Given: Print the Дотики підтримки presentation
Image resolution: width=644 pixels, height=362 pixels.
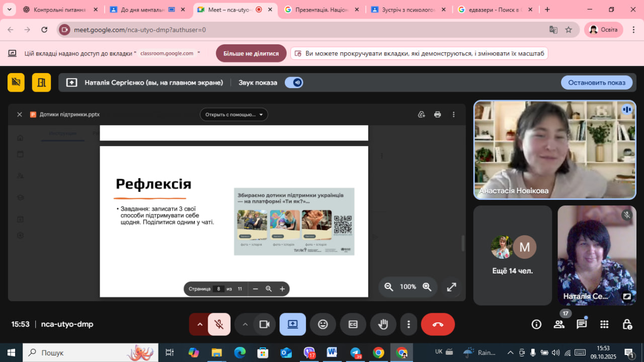Looking at the screenshot, I should click(437, 114).
